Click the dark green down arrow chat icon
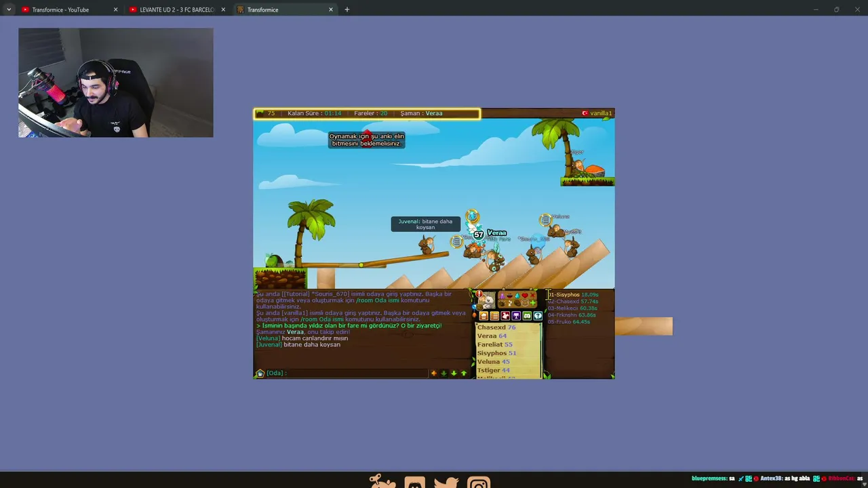The width and height of the screenshot is (868, 488). [x=444, y=373]
